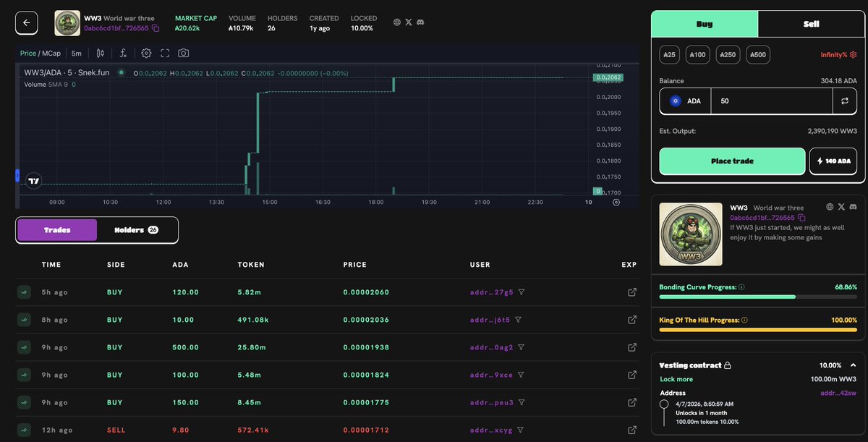Open the chart time axis settings icon

[616, 203]
